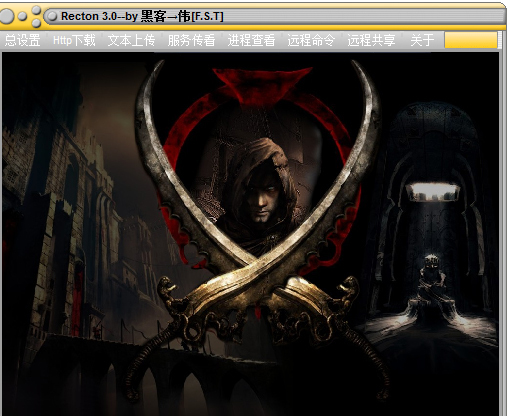The width and height of the screenshot is (510, 416).
Task: Switch to the Http下载 tab
Action: 74,40
